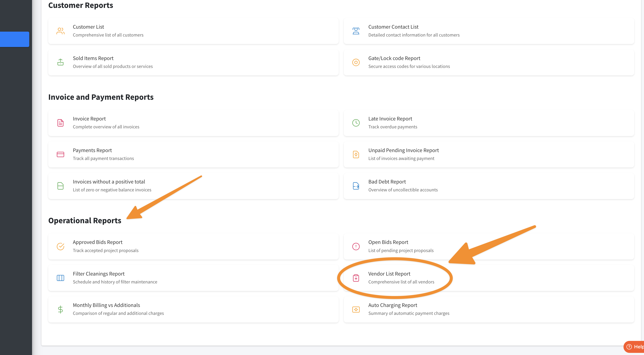Click the Customer Contact List icon
Image resolution: width=644 pixels, height=355 pixels.
coord(356,31)
